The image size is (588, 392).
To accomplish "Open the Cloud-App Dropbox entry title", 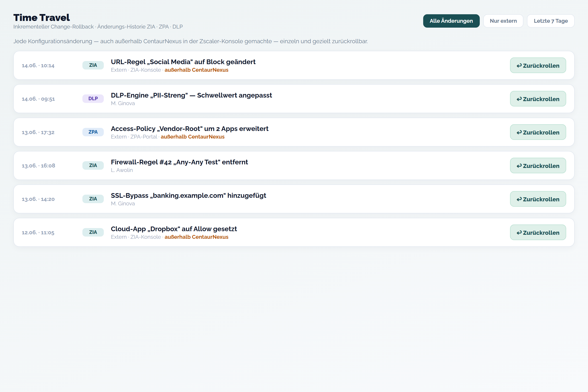I will click(174, 229).
